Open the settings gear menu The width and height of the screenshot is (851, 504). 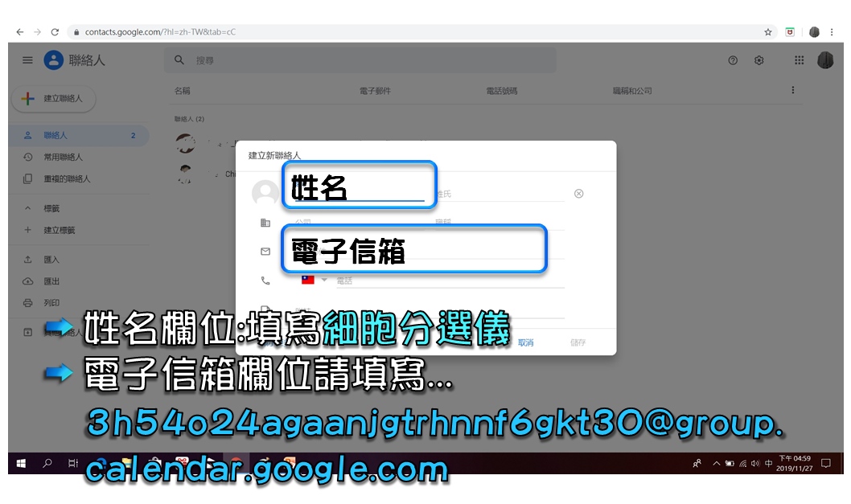tap(758, 60)
